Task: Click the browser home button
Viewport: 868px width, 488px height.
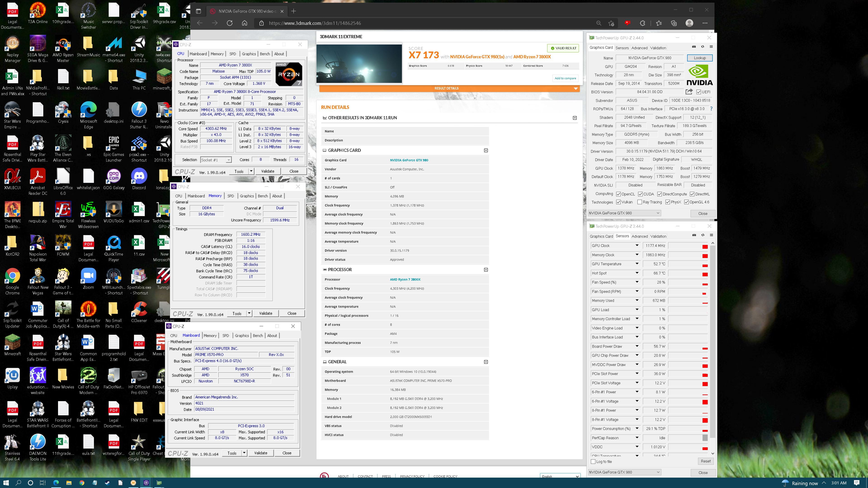Action: click(x=245, y=23)
